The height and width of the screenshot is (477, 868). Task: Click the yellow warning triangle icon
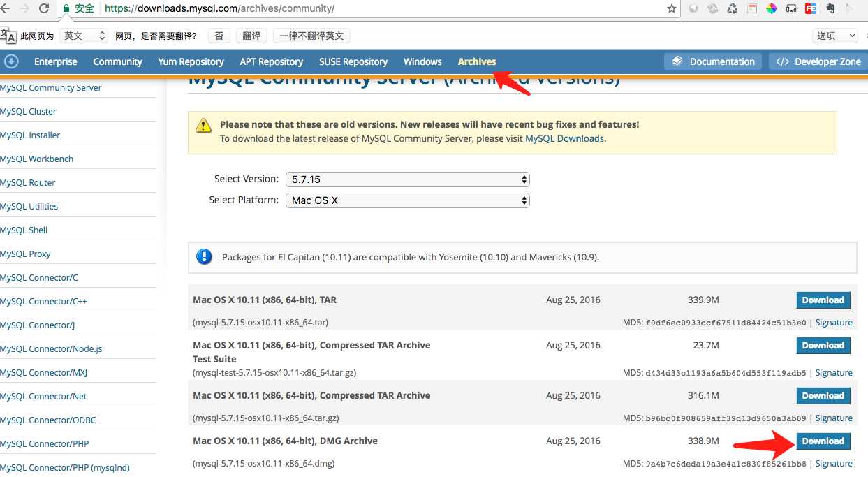click(x=203, y=126)
